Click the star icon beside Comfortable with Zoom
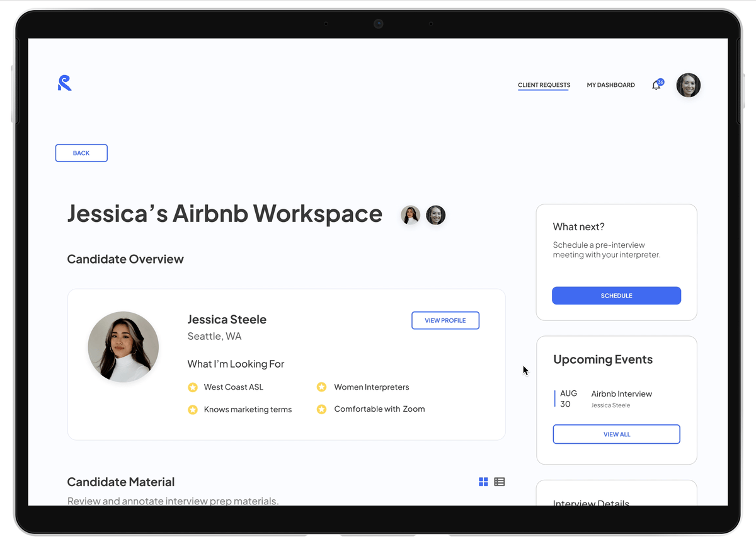756x546 pixels. tap(321, 410)
